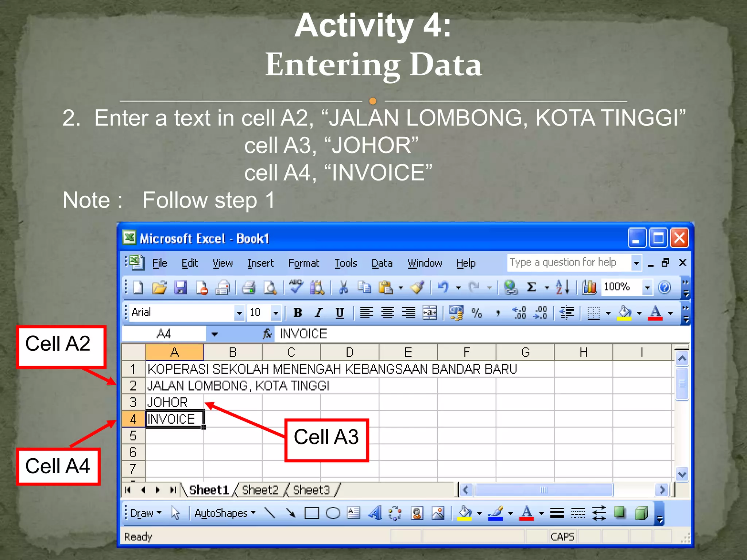Click vertical scrollbar down arrow
Image resolution: width=747 pixels, height=560 pixels.
[682, 474]
